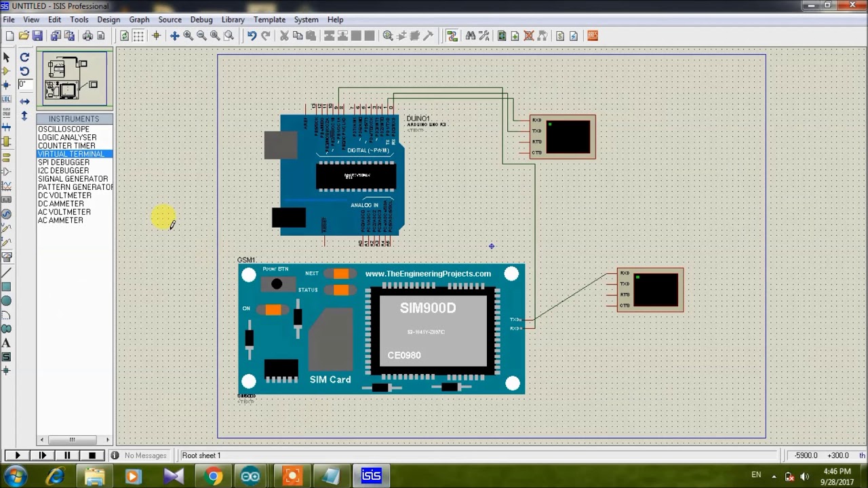This screenshot has width=868, height=488.
Task: Select OSCILLOSCOPE in the instruments list
Action: pos(63,129)
